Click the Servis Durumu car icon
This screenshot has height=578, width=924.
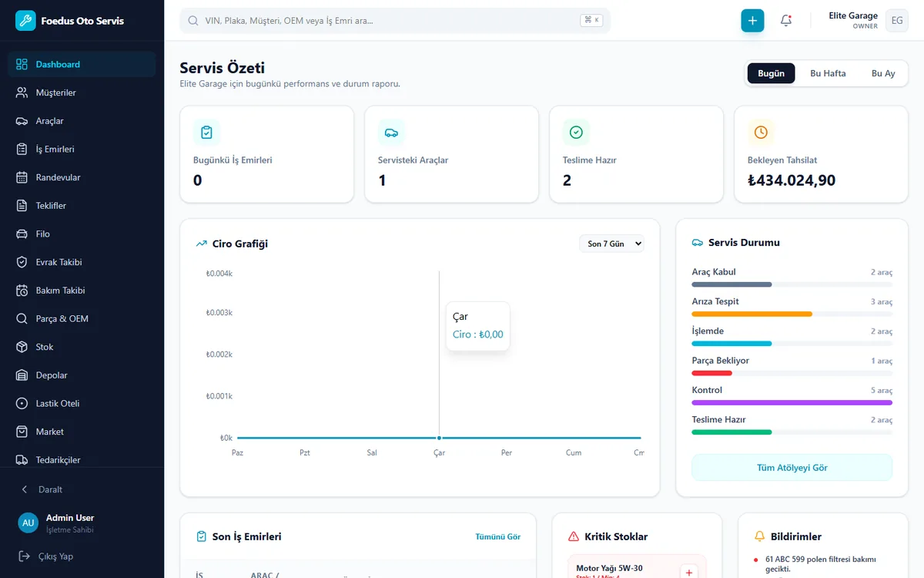(x=698, y=242)
